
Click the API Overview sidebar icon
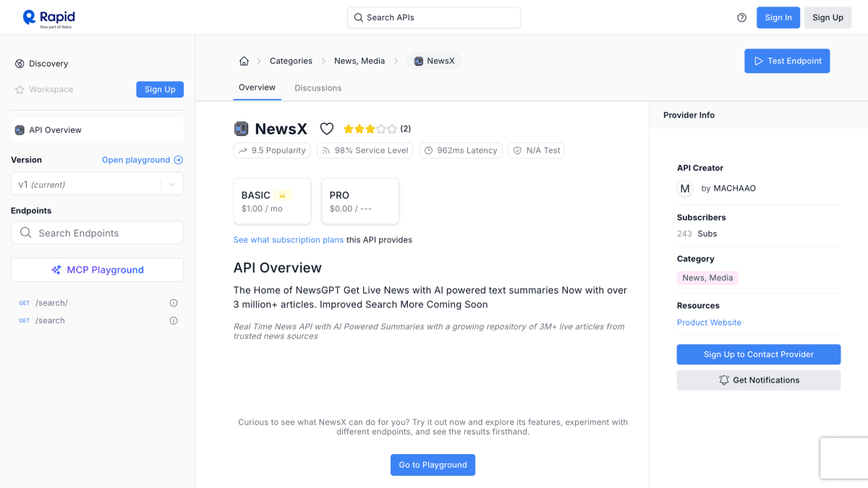20,130
